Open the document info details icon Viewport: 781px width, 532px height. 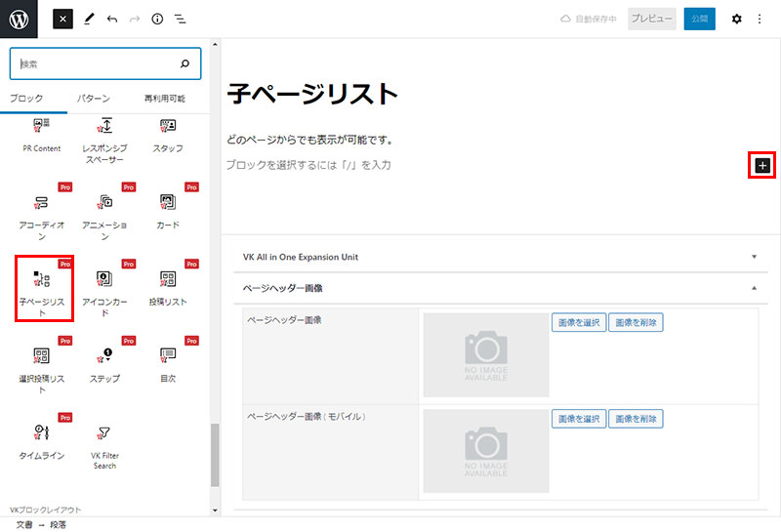[x=157, y=19]
